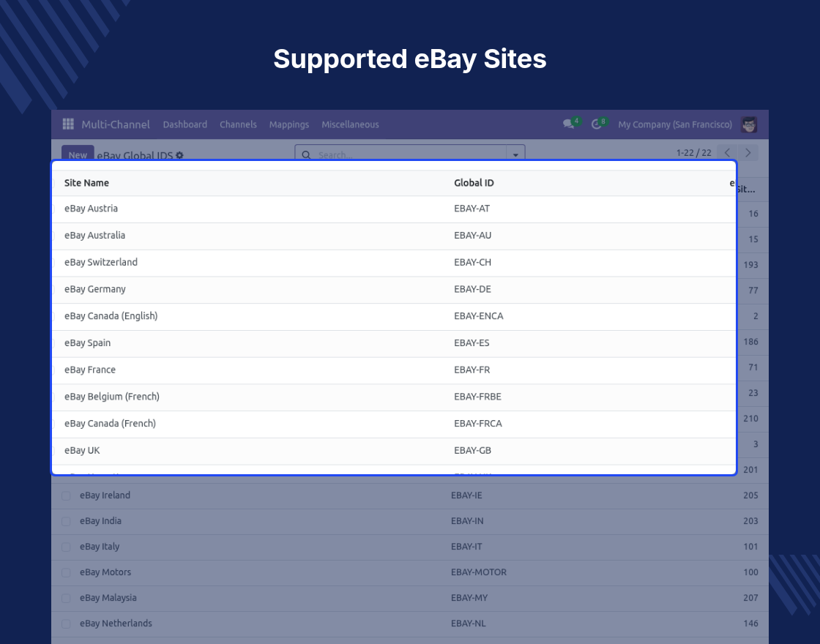This screenshot has width=820, height=644.
Task: Click the EBAY-FRBE global ID cell
Action: tap(477, 397)
